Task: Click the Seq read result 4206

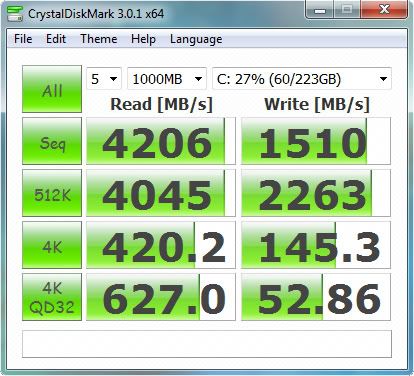Action: 161,141
